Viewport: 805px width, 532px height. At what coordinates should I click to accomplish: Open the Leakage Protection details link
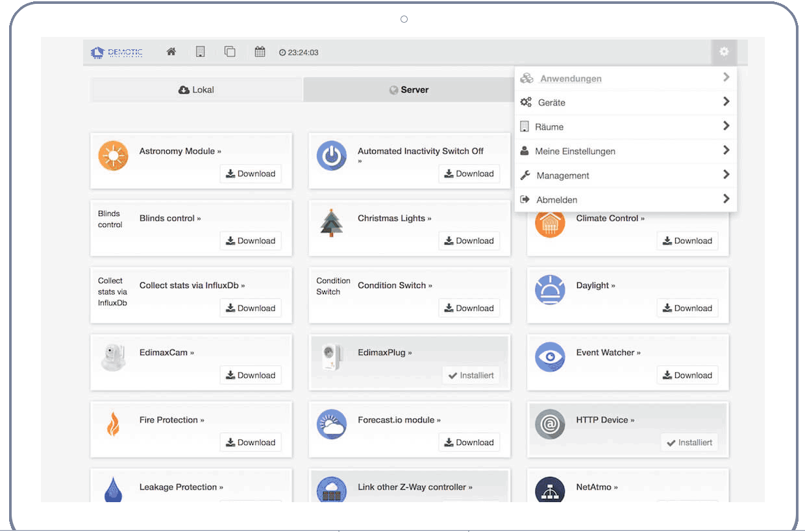coord(181,487)
